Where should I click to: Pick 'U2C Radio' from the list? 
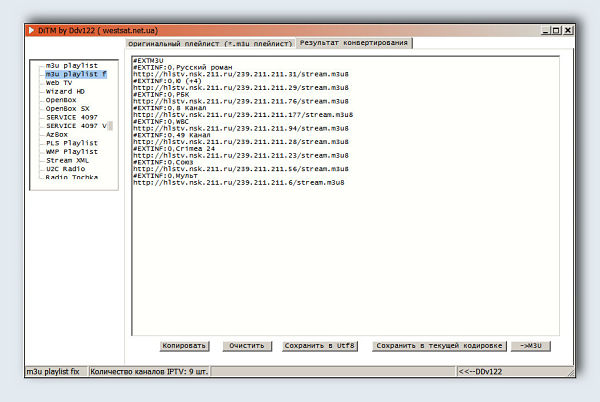click(x=65, y=168)
